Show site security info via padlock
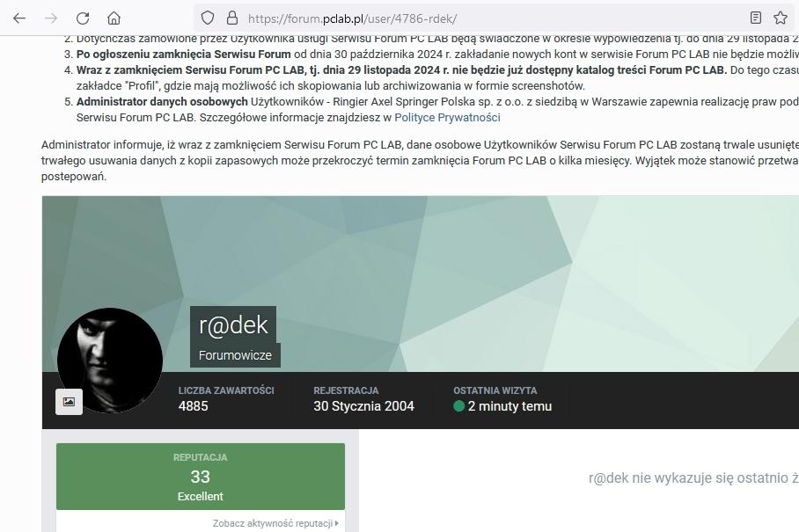The height and width of the screenshot is (532, 799). point(232,18)
